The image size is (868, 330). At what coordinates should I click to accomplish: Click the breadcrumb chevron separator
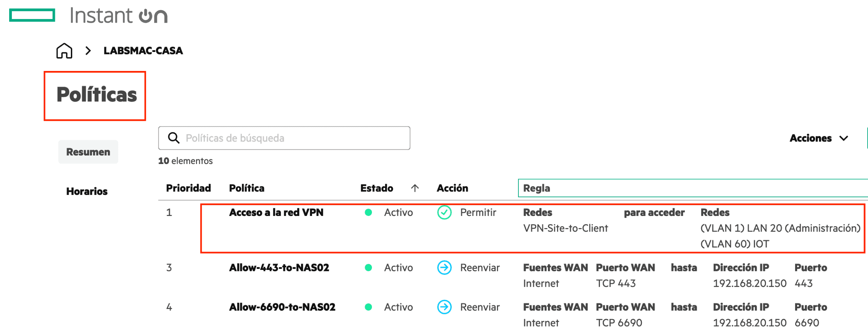(x=88, y=51)
